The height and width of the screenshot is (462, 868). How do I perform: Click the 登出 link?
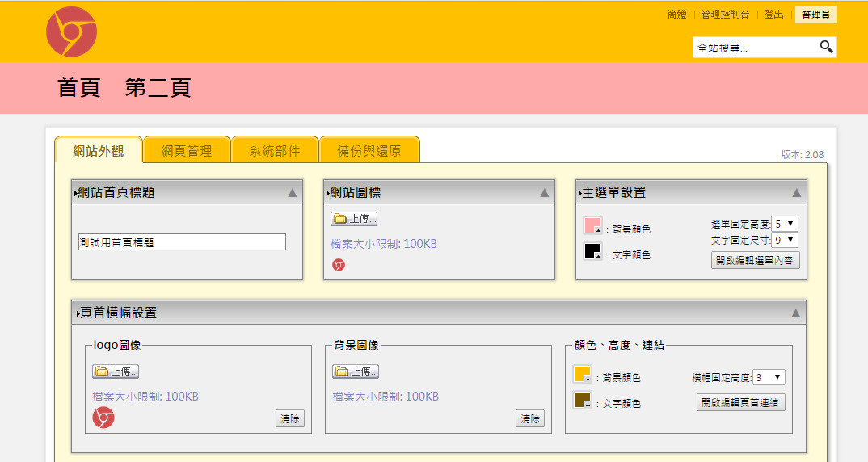pos(773,15)
